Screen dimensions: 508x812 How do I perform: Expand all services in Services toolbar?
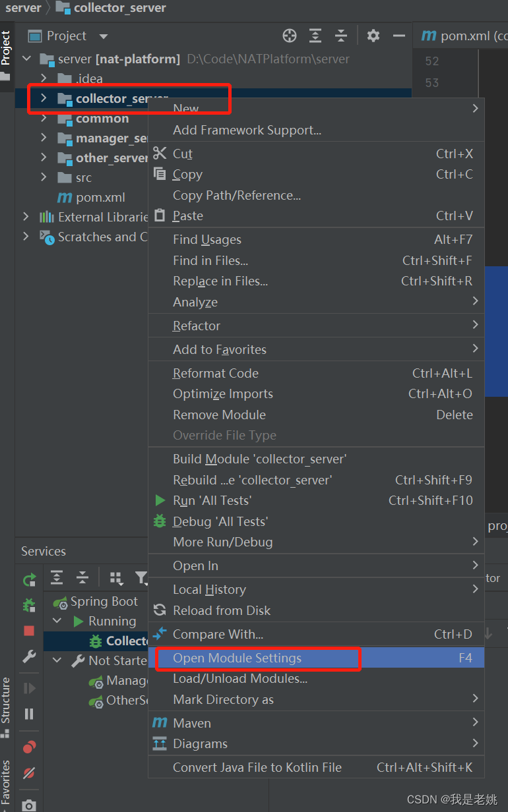click(57, 578)
